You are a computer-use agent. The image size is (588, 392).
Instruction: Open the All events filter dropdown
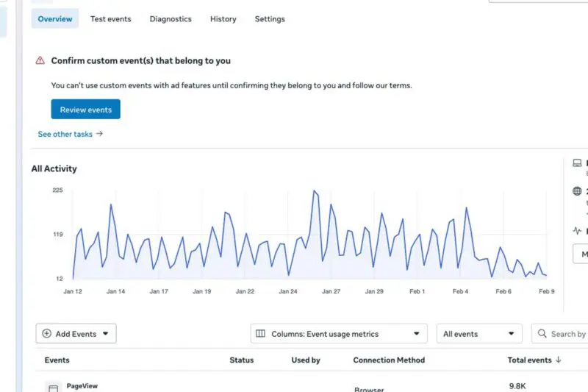[479, 333]
